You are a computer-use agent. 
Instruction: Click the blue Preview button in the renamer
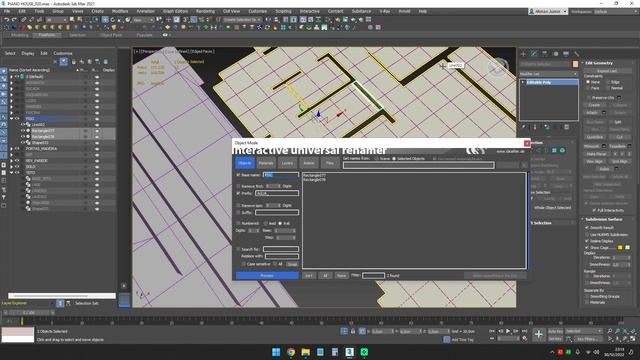[x=267, y=276]
